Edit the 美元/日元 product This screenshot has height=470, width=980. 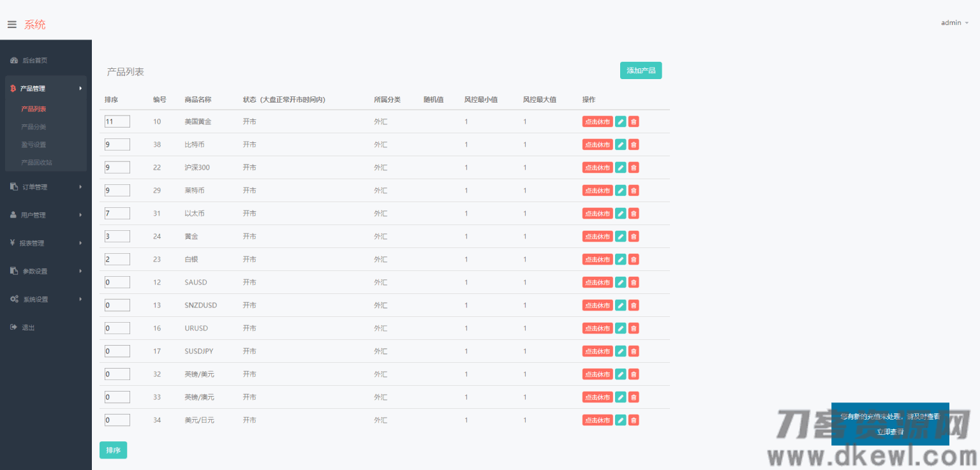tap(620, 420)
